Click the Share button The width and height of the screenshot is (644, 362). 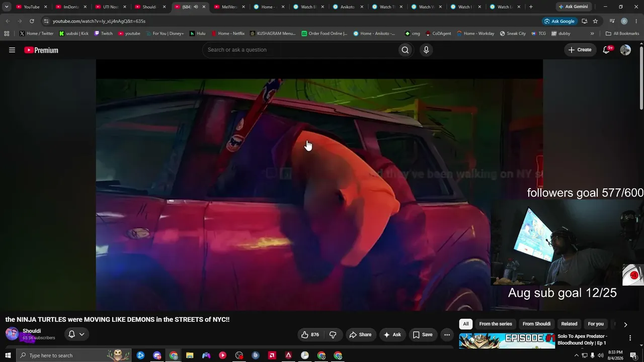pos(360,335)
